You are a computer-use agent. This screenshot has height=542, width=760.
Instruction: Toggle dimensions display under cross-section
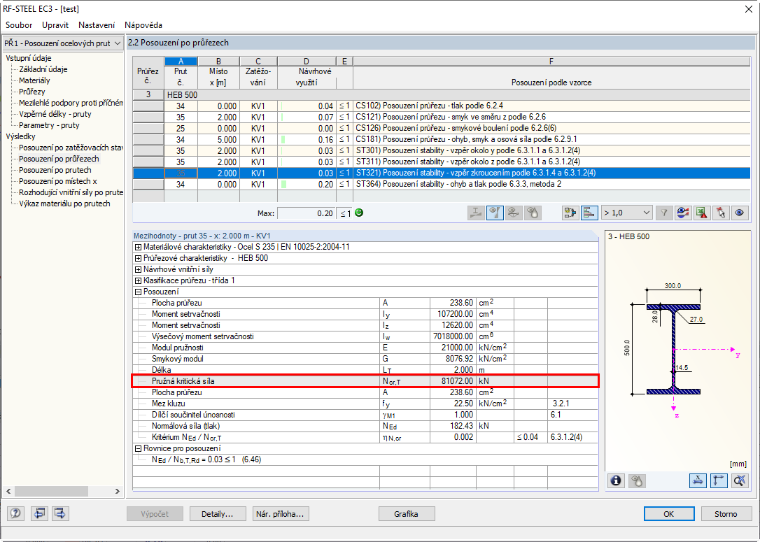(x=697, y=480)
